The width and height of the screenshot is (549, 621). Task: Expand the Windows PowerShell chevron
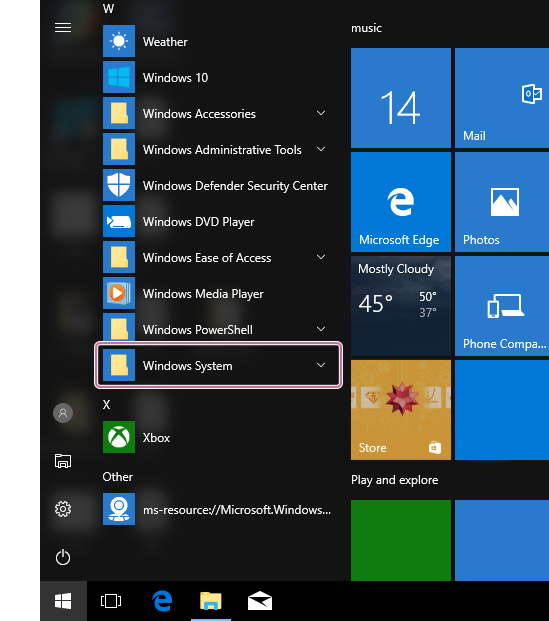pos(321,329)
